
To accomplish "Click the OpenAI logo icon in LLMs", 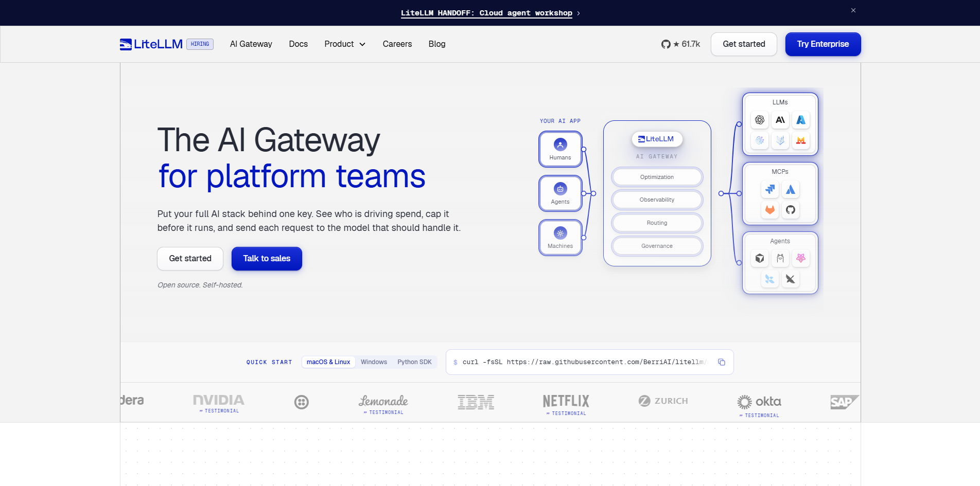I will (x=760, y=120).
